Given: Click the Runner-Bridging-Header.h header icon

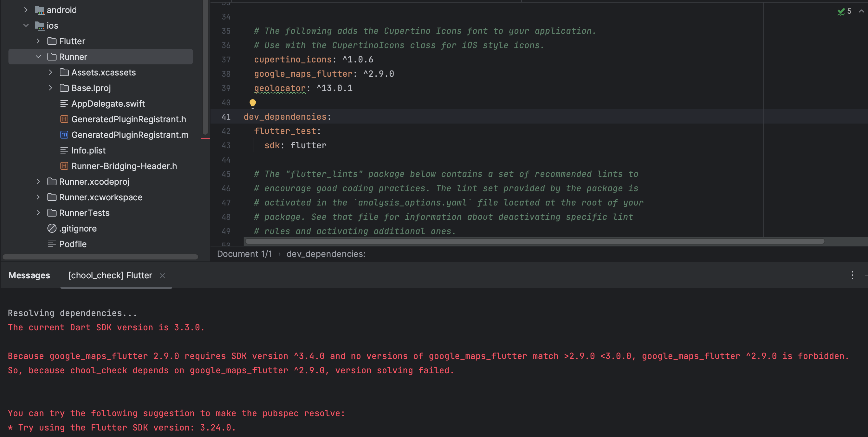Looking at the screenshot, I should point(64,166).
